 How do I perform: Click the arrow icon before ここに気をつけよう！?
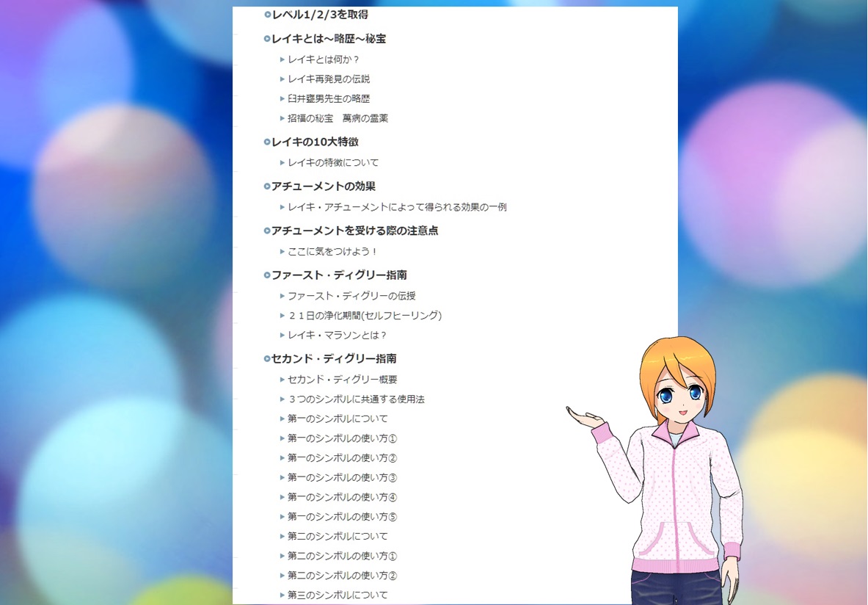(282, 251)
